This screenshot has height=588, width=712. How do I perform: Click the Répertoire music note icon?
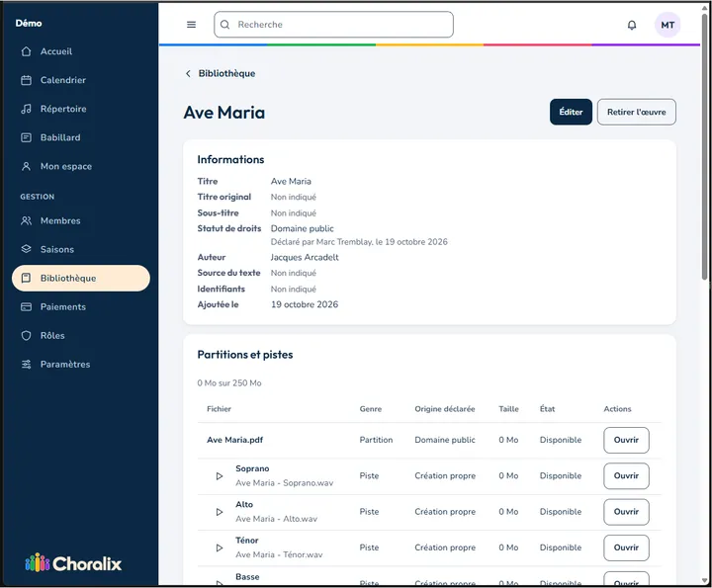coord(27,109)
